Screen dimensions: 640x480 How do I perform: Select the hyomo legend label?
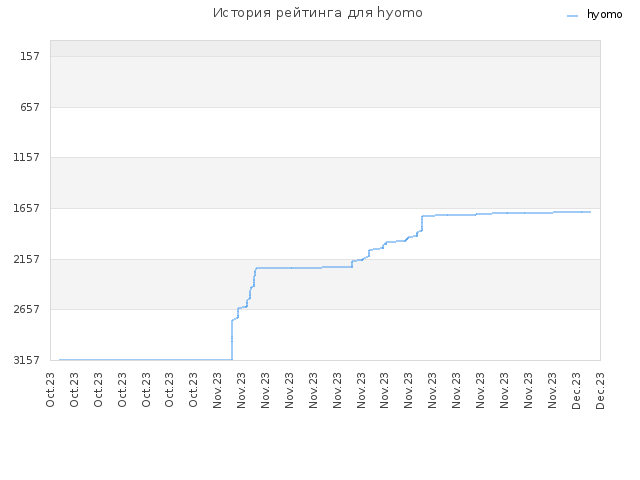click(604, 15)
